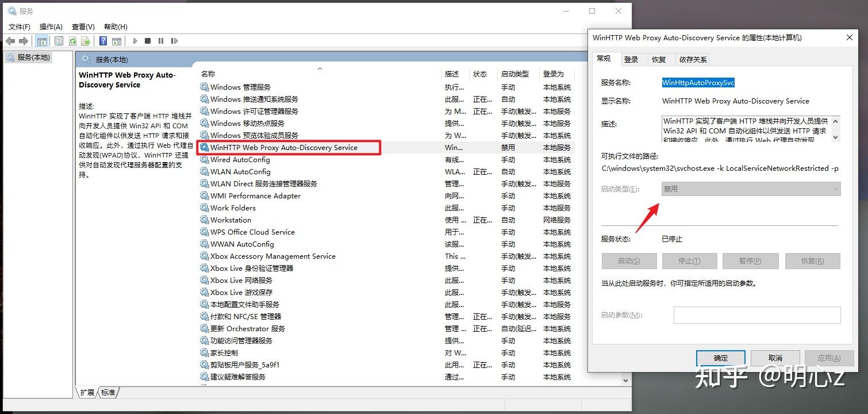The height and width of the screenshot is (414, 868).
Task: Switch to the 登录 tab
Action: click(x=631, y=59)
